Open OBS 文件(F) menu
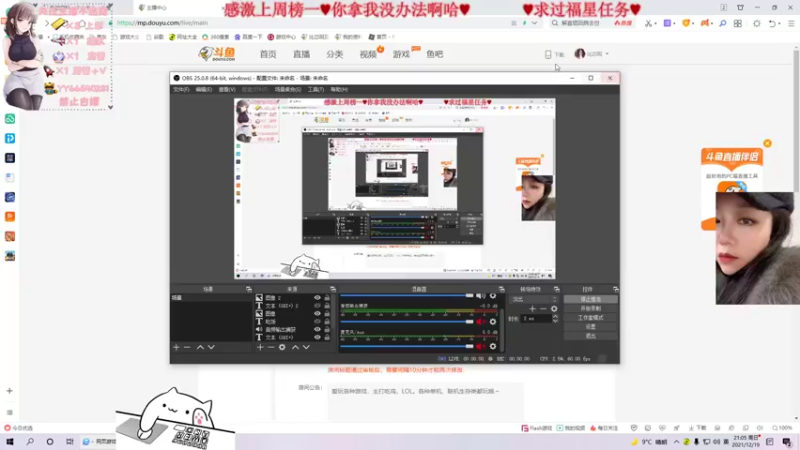This screenshot has width=800, height=450. point(181,90)
